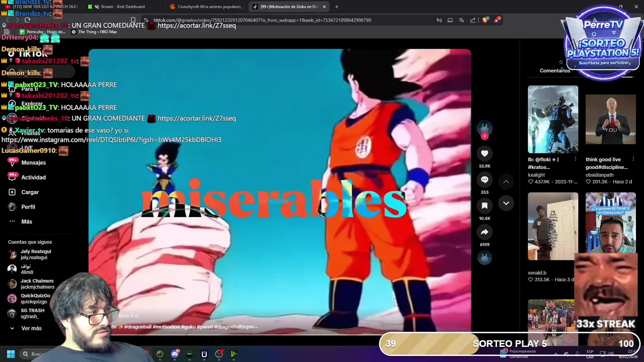This screenshot has height=362, width=644.
Task: Expand followed accounts with Ver más
Action: pyautogui.click(x=26, y=328)
